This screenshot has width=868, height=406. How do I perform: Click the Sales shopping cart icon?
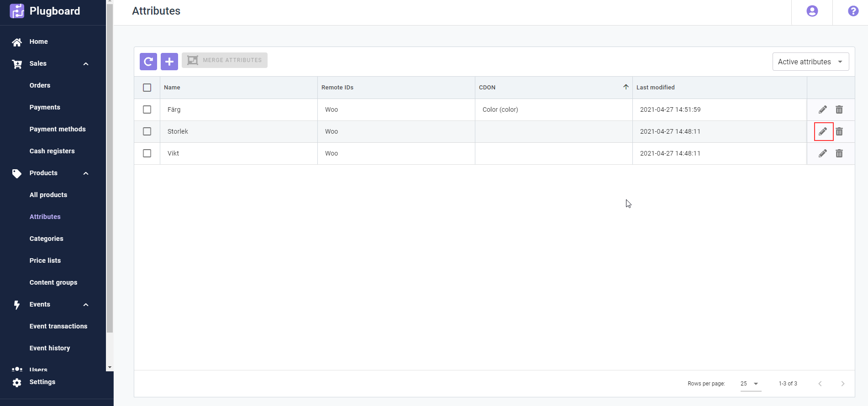[x=17, y=64]
